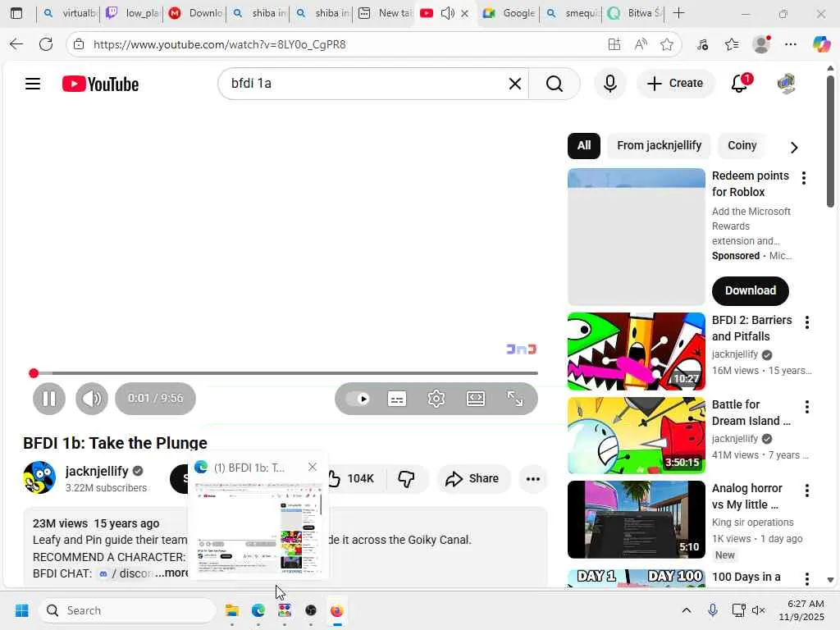Close the BFDI 1b taskbar preview

[x=313, y=467]
